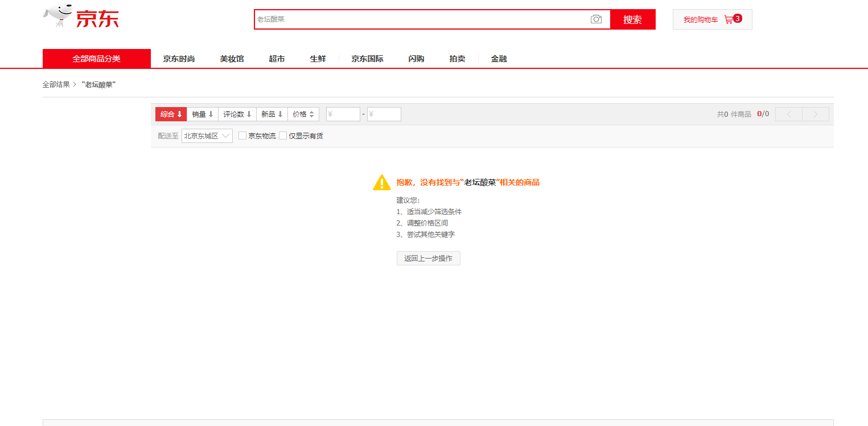
Task: Click the shopping cart icon
Action: click(x=728, y=19)
